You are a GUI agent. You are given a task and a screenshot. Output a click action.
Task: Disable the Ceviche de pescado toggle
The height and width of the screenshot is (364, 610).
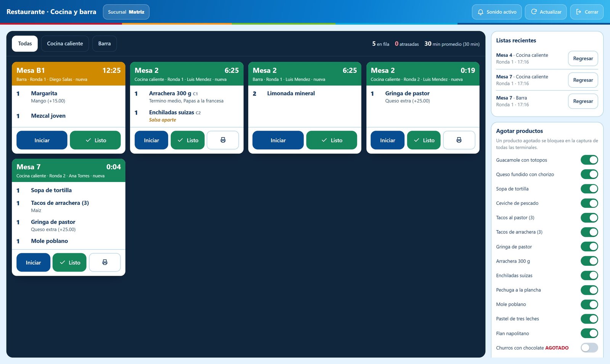pyautogui.click(x=589, y=203)
